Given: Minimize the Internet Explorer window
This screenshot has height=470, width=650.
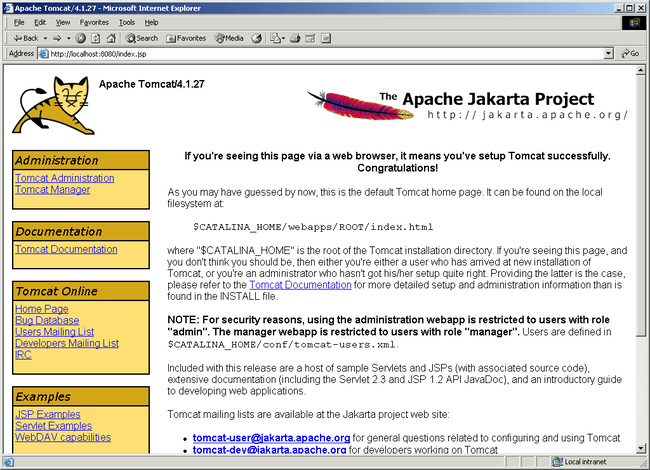Looking at the screenshot, I should coord(619,8).
